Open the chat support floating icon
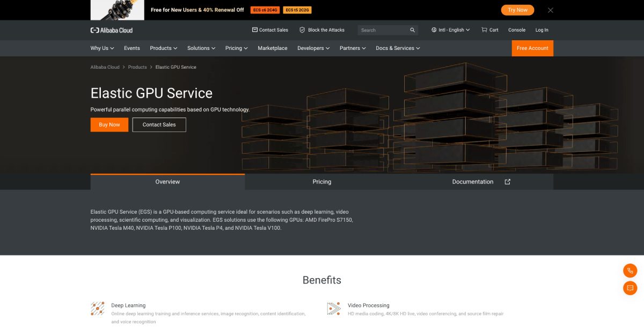 pos(629,288)
